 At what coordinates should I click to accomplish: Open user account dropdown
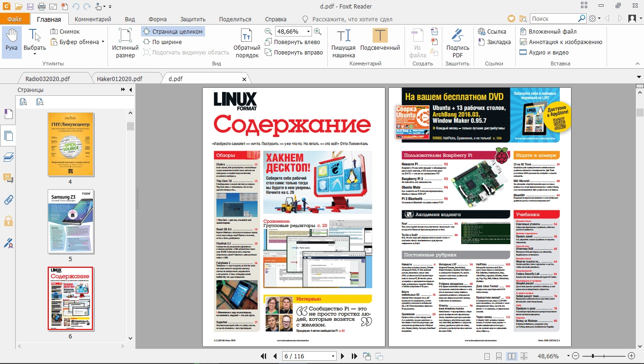(640, 18)
